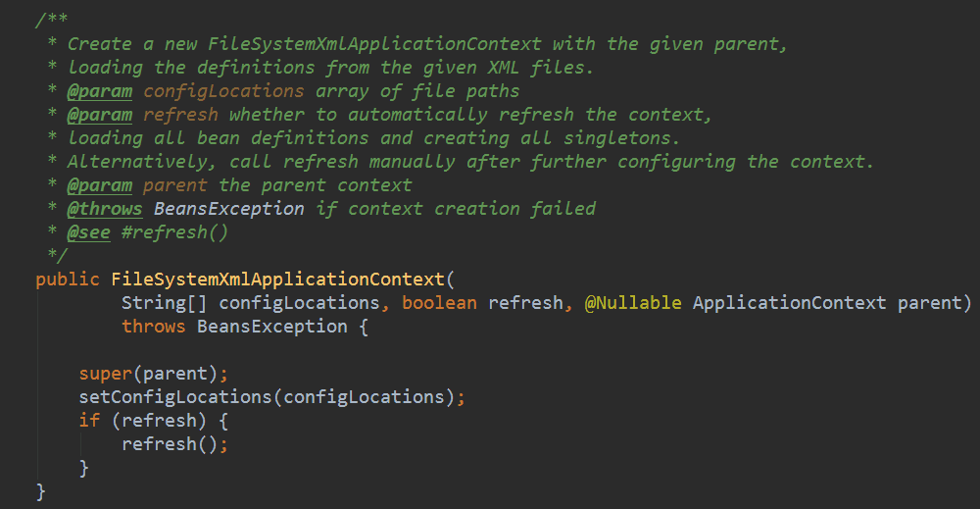
Task: Click the boolean keyword
Action: point(439,302)
